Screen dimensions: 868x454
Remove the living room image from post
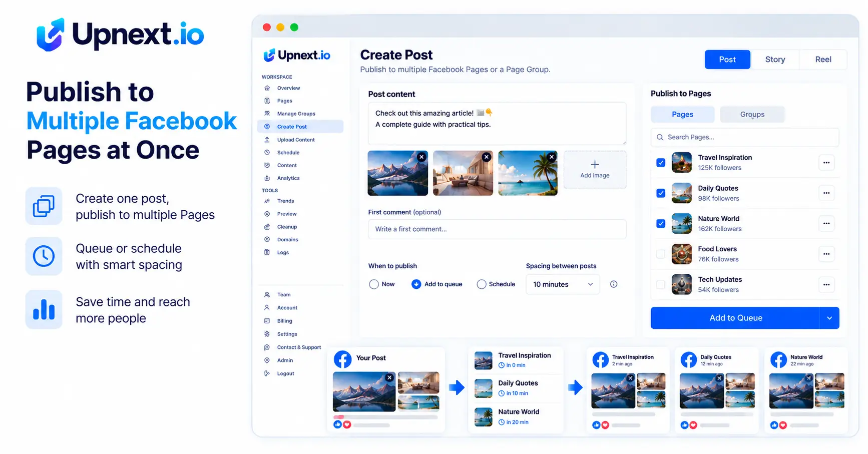[x=486, y=157]
